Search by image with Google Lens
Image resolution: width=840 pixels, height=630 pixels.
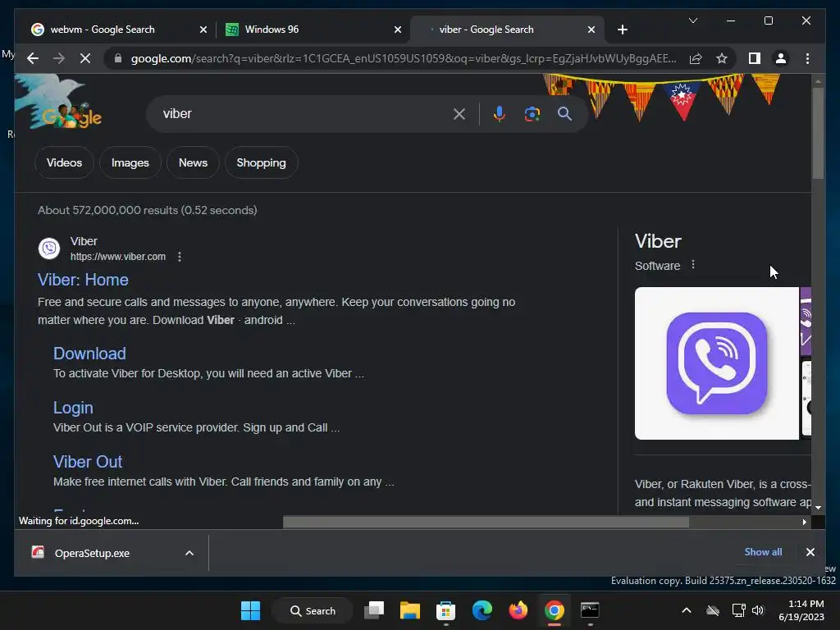coord(532,113)
